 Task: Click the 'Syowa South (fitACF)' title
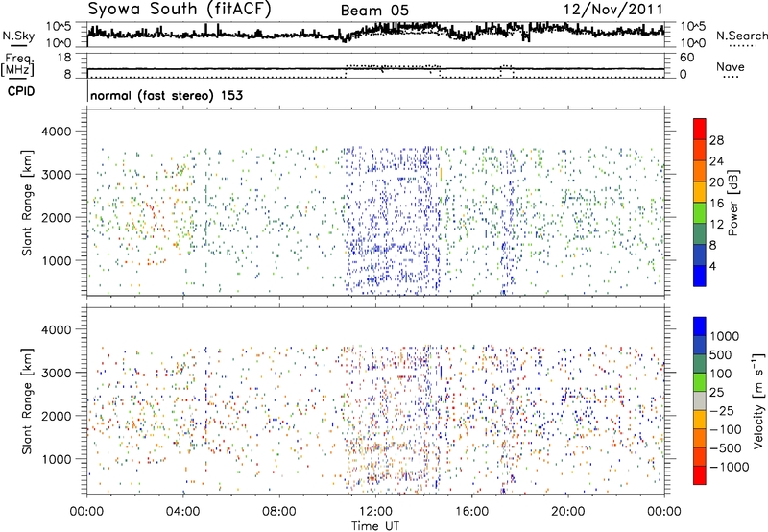[180, 10]
